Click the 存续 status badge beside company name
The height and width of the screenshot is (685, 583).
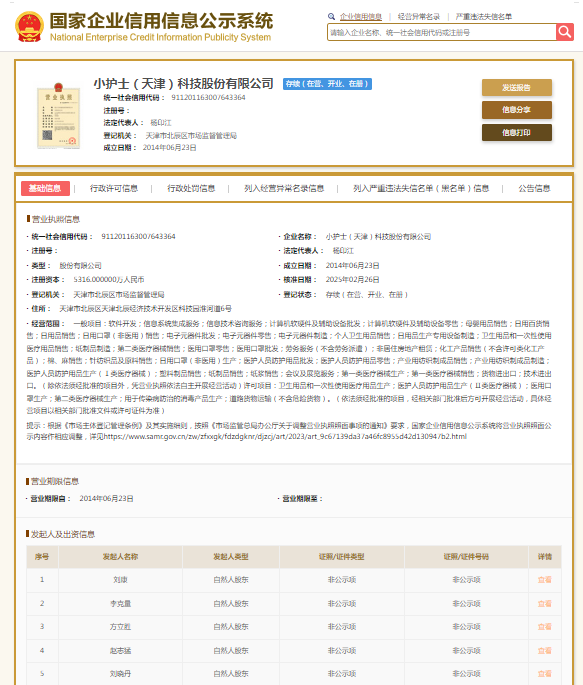[327, 84]
